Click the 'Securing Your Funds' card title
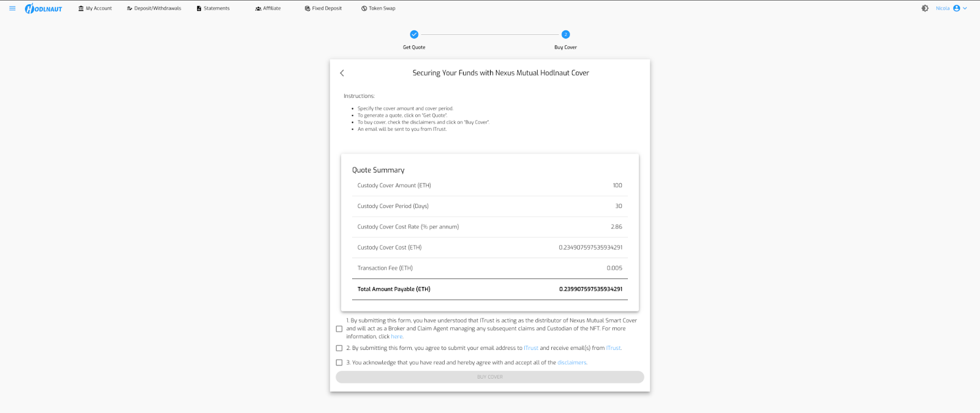The width and height of the screenshot is (980, 413). pos(500,73)
